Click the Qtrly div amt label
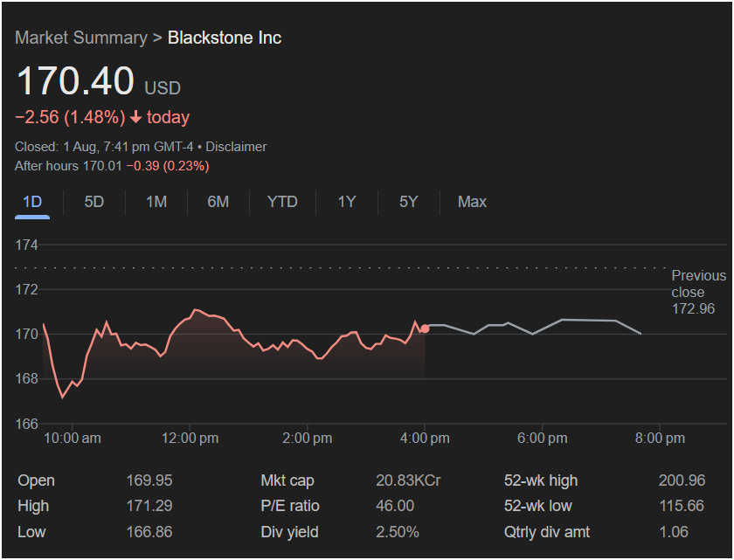This screenshot has width=734, height=560. point(547,532)
